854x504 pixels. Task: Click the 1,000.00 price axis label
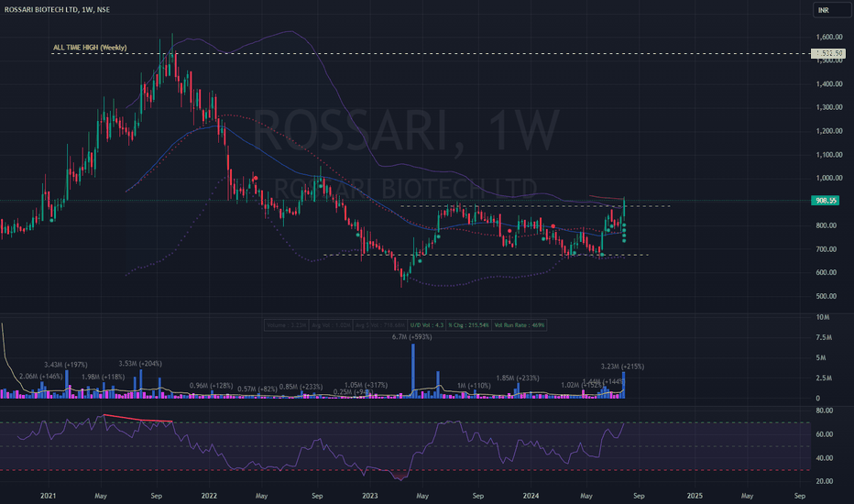[x=829, y=178]
